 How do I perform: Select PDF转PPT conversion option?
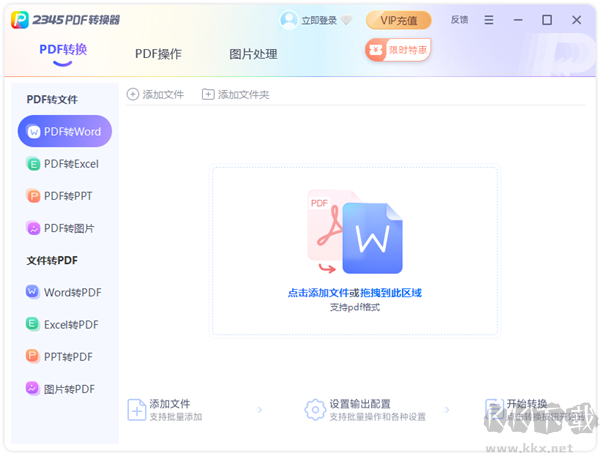tap(65, 196)
